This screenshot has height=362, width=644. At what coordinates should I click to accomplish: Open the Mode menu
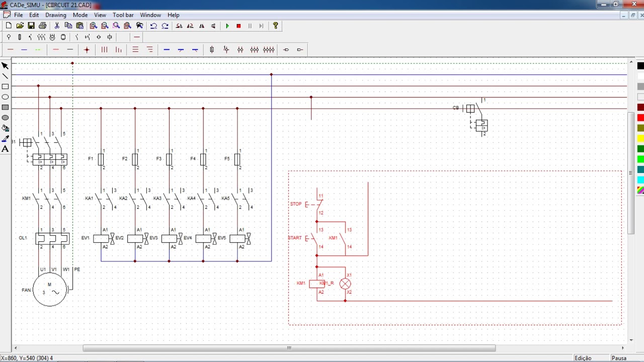coord(80,15)
